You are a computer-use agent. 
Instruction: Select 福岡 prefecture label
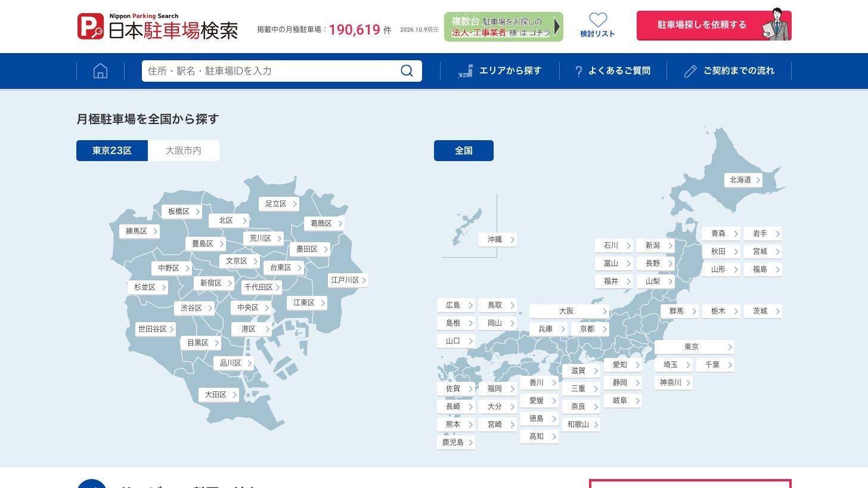click(497, 388)
